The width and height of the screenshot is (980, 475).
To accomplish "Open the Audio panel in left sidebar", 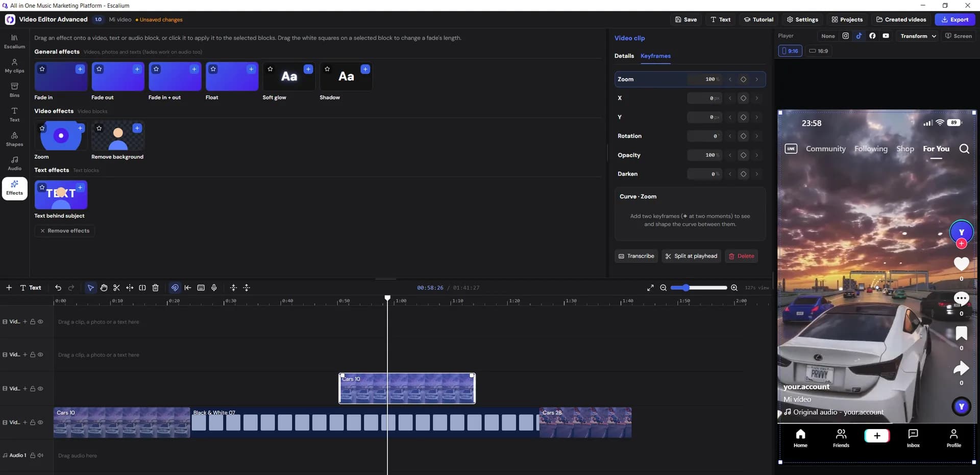I will 14,163.
